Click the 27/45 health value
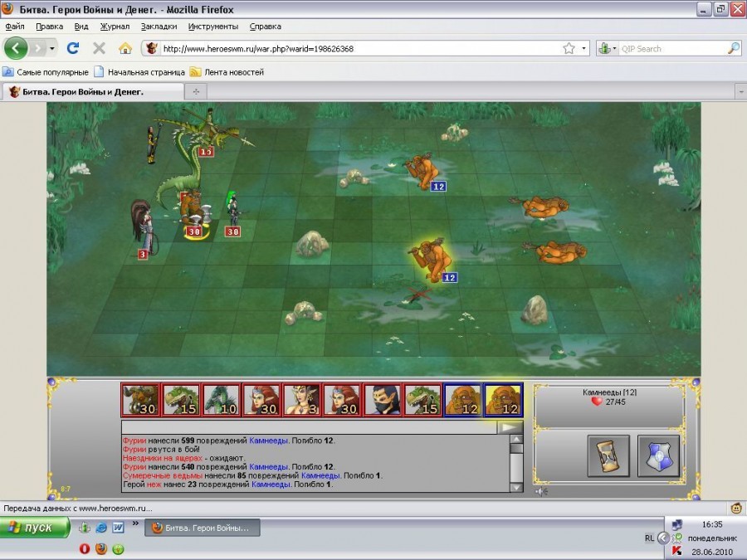Screen dimensions: 747x560 coord(616,402)
